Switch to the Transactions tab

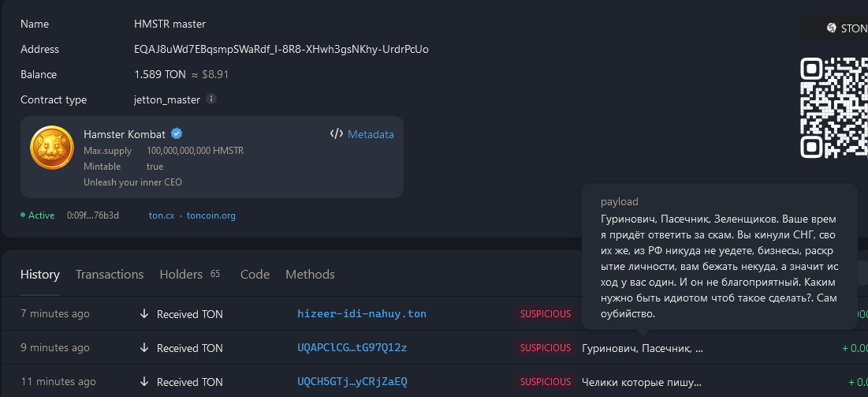pos(110,275)
